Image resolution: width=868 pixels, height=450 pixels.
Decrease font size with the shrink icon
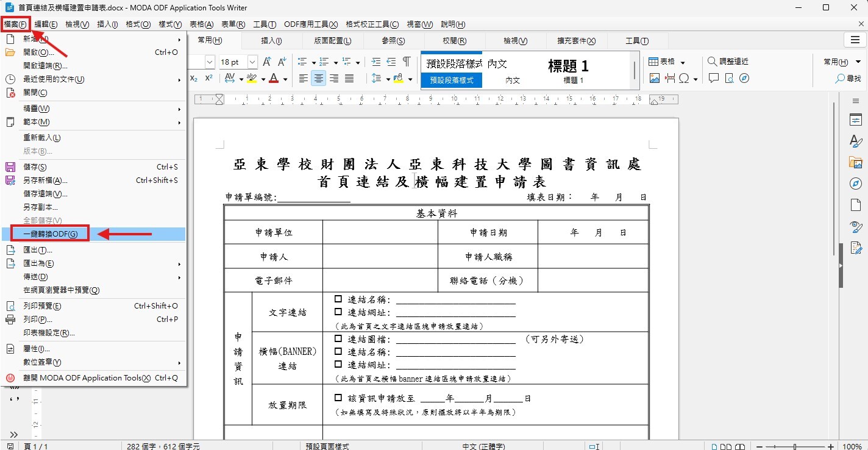tap(282, 62)
